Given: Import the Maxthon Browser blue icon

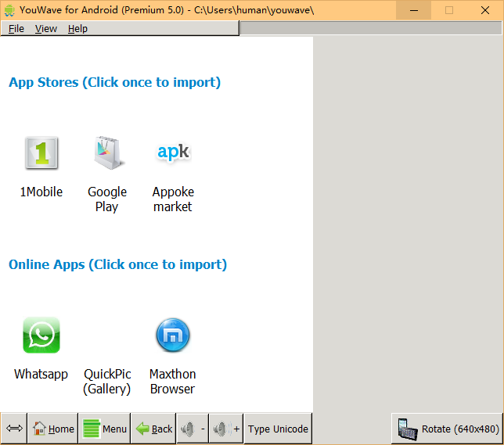Looking at the screenshot, I should (173, 336).
